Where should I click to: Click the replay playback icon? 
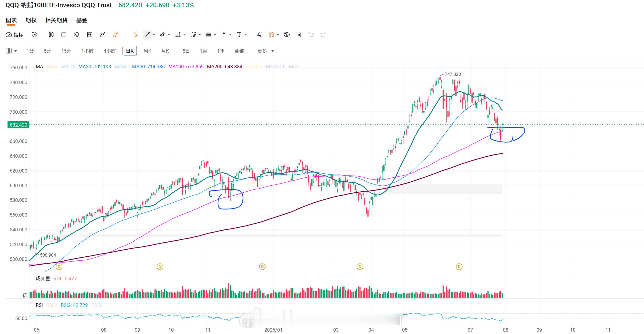click(34, 35)
